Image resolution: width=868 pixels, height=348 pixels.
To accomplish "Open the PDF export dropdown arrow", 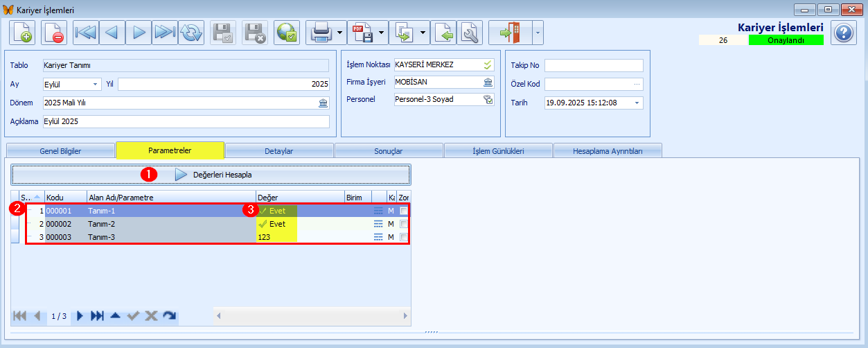I will click(x=382, y=33).
